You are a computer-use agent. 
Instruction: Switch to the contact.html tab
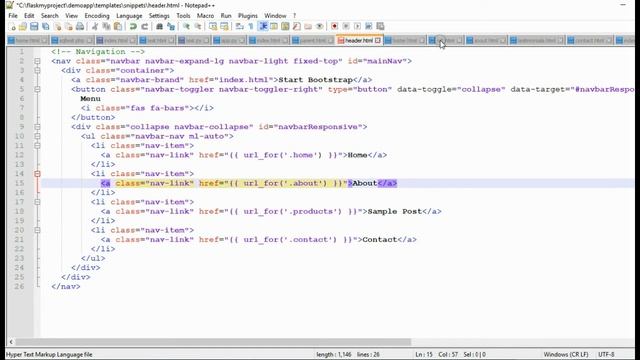[x=590, y=40]
